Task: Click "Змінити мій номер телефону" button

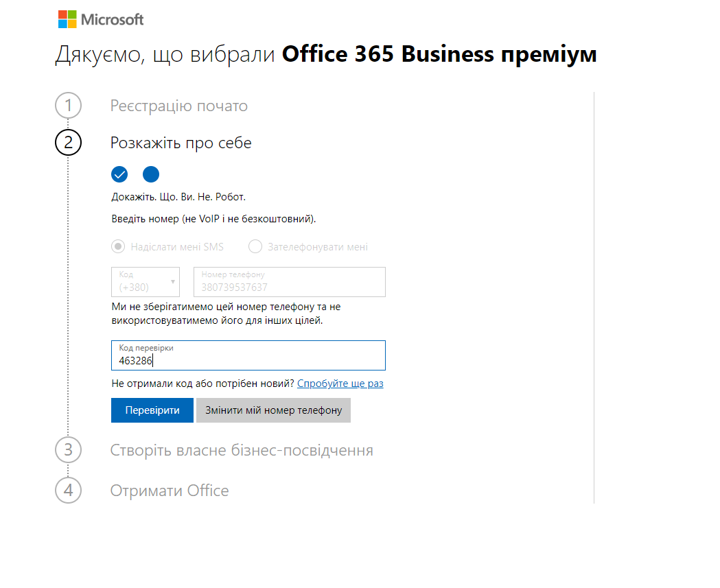Action: (x=274, y=410)
